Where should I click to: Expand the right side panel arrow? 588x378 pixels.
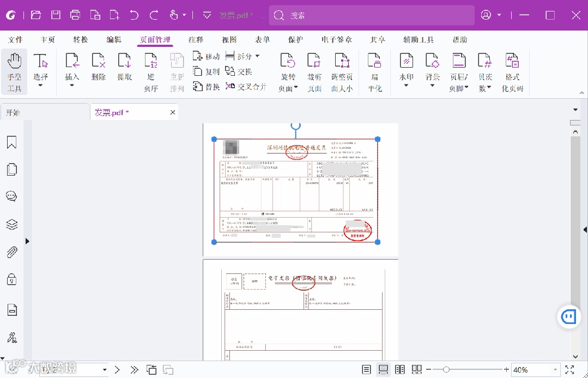(585, 229)
